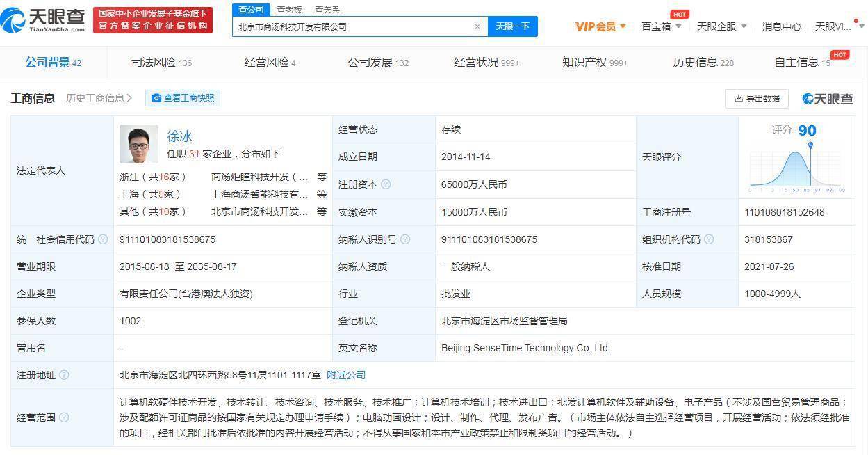Click the 天眼查 watermark icon near 导出数据

coord(807,99)
